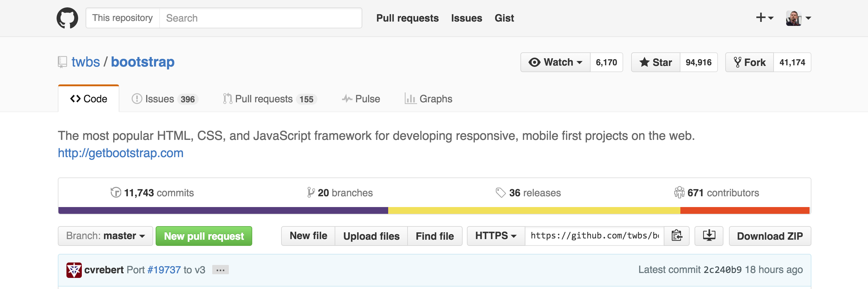868x289 pixels.
Task: View the 6,170 watchers count
Action: click(x=606, y=62)
